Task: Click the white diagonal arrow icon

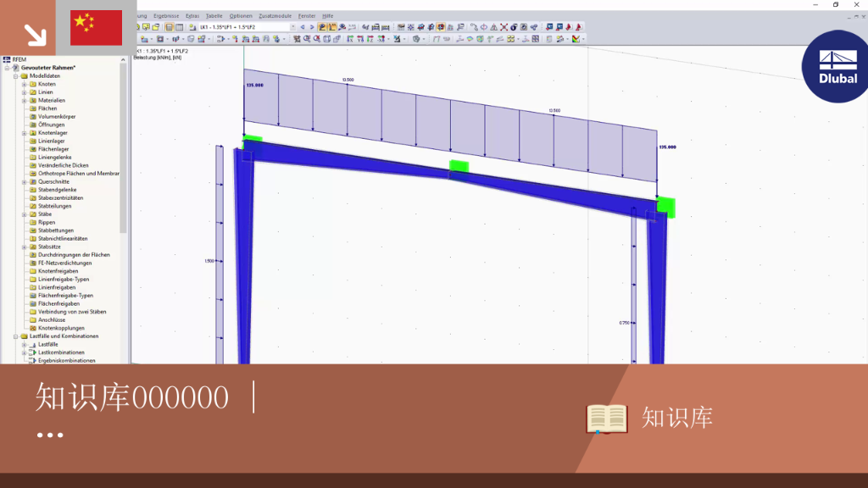Action: (x=36, y=35)
